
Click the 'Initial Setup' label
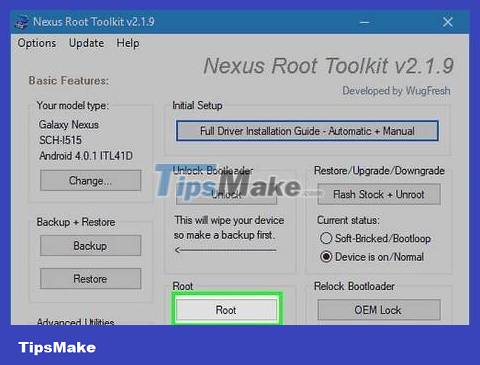click(197, 106)
